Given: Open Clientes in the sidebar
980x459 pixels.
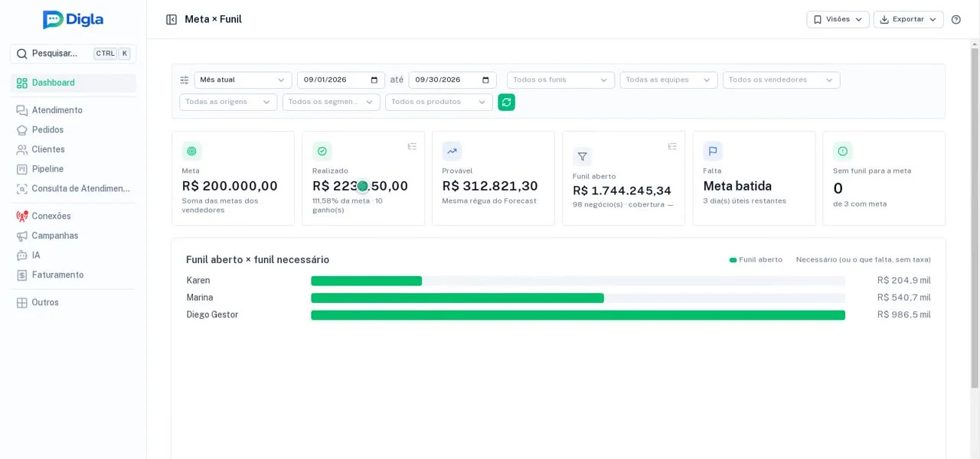Looking at the screenshot, I should click(x=73, y=149).
